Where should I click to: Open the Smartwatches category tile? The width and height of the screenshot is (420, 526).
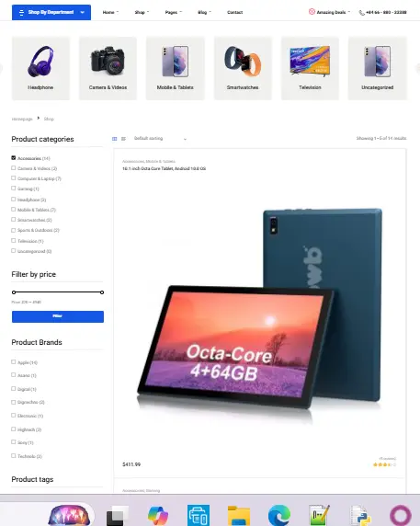pyautogui.click(x=243, y=68)
